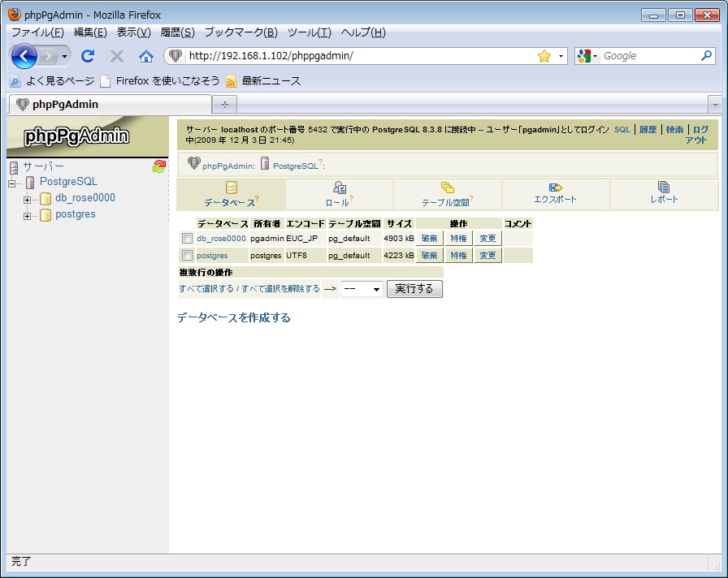This screenshot has height=578, width=728.
Task: Open the SQL link in top bar
Action: [x=622, y=130]
